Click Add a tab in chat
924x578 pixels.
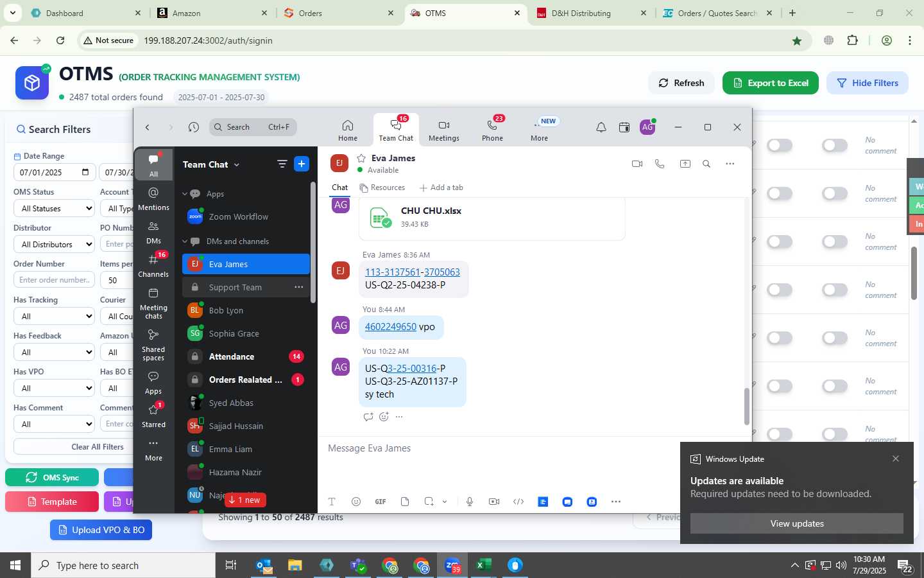[x=441, y=188]
